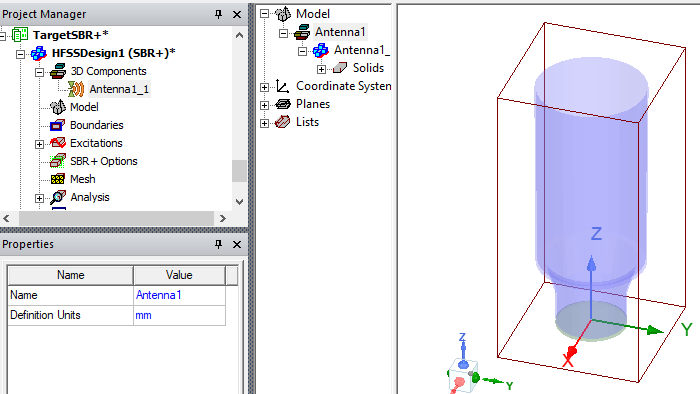Select Antenna1_1 label in Project Manager
Image resolution: width=700 pixels, height=394 pixels.
click(x=119, y=89)
